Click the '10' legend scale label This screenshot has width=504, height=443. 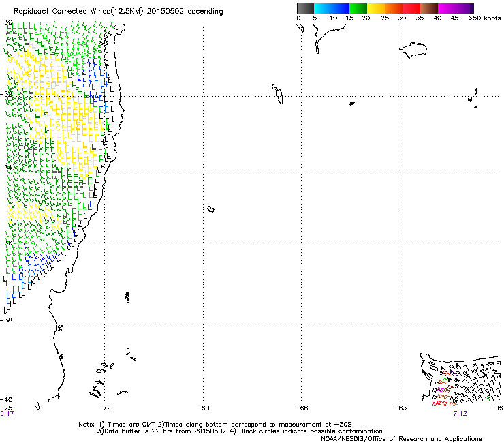pos(333,18)
